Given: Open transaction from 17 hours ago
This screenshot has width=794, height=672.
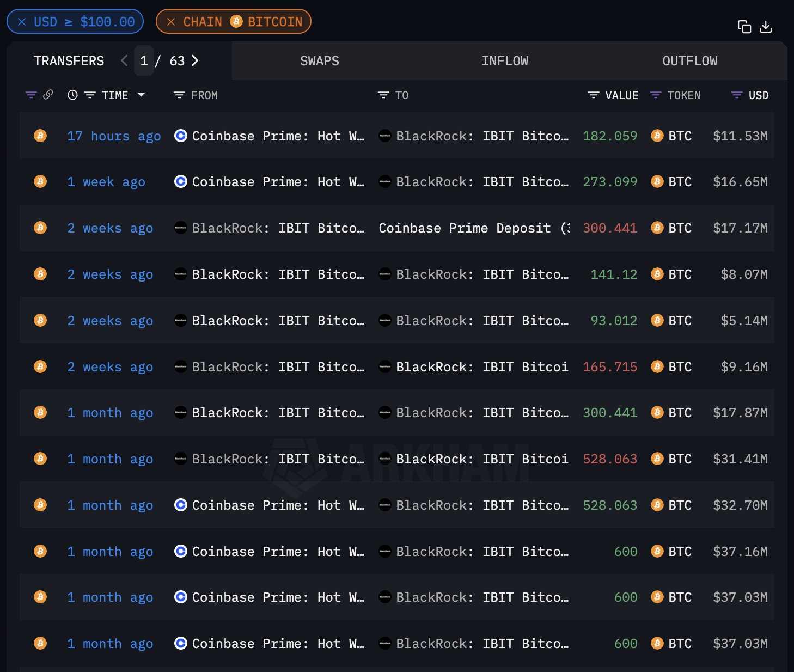Looking at the screenshot, I should [114, 136].
